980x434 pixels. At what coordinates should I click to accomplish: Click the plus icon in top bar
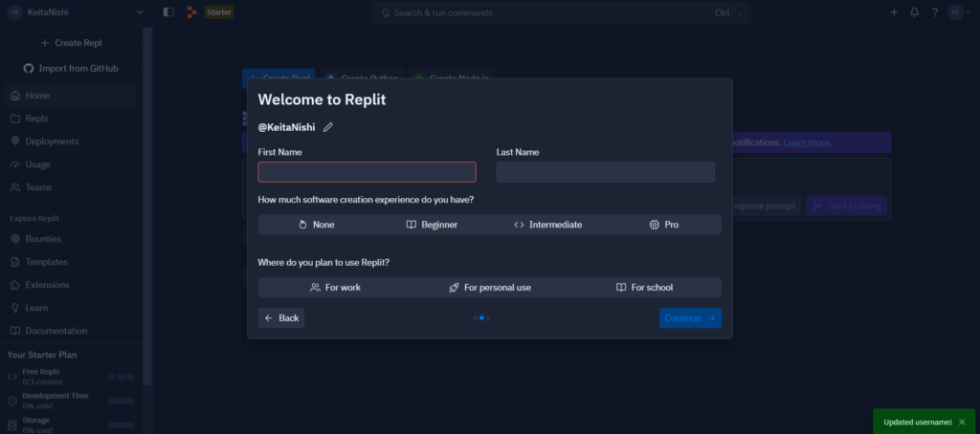pyautogui.click(x=894, y=12)
